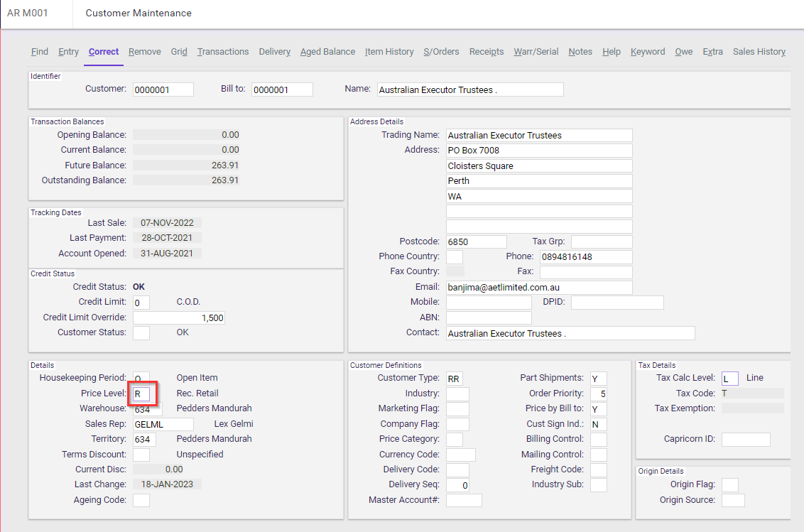Open the Warr/Serial tab

(x=536, y=52)
